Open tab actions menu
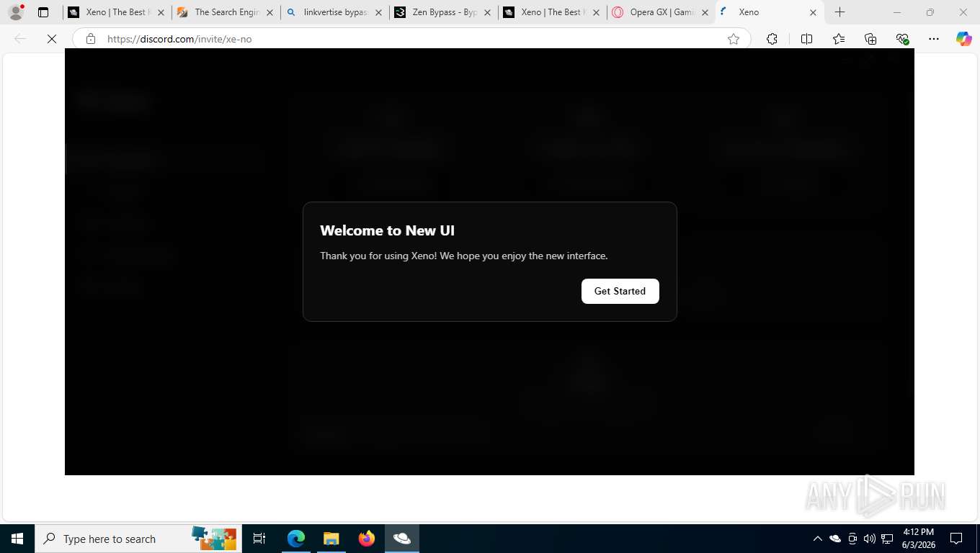 click(43, 12)
